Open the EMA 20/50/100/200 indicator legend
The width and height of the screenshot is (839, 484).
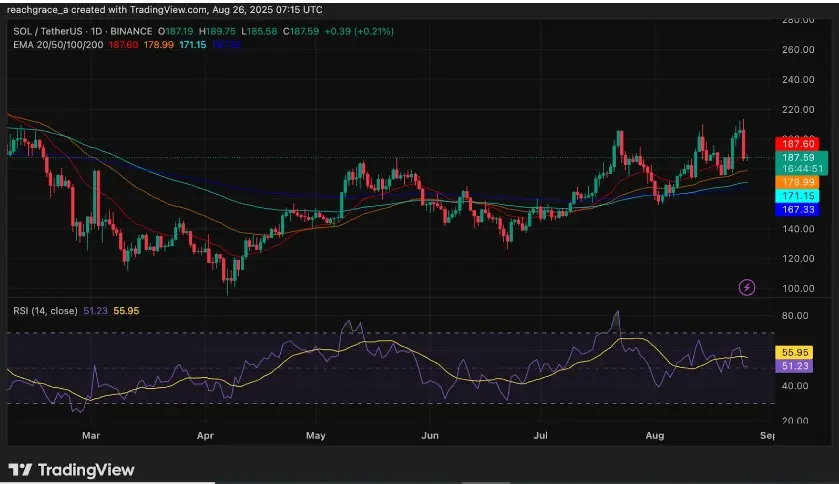pos(59,46)
